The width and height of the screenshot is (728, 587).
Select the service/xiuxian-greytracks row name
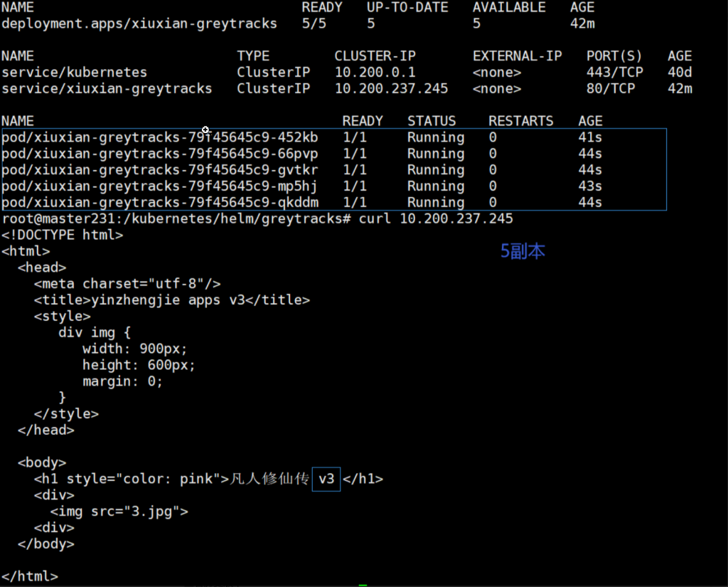click(107, 89)
